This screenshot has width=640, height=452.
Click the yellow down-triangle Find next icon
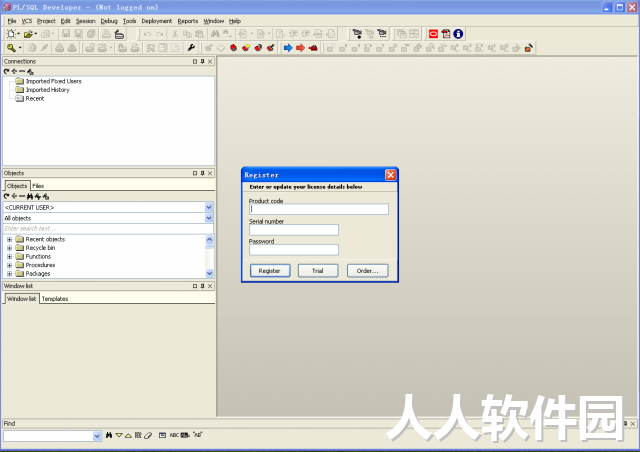(x=119, y=435)
